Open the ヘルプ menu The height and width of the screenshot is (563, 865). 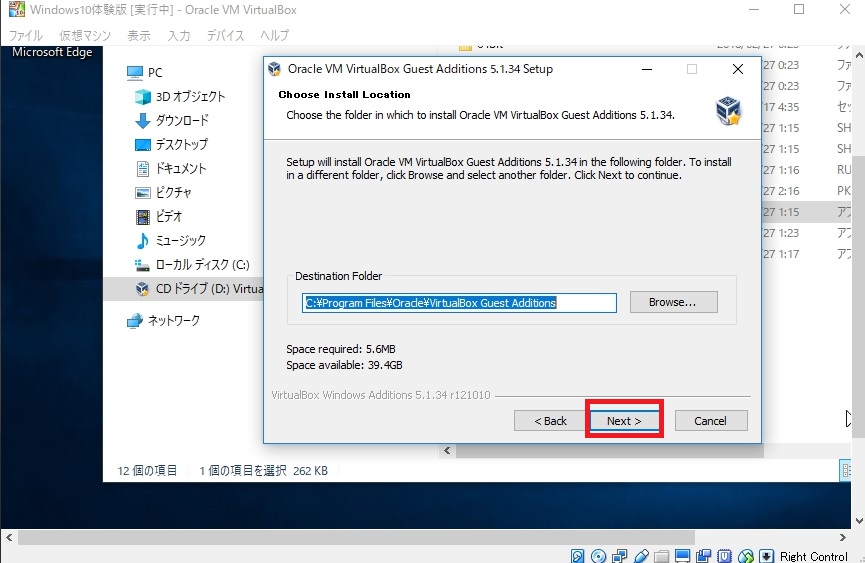pos(274,35)
